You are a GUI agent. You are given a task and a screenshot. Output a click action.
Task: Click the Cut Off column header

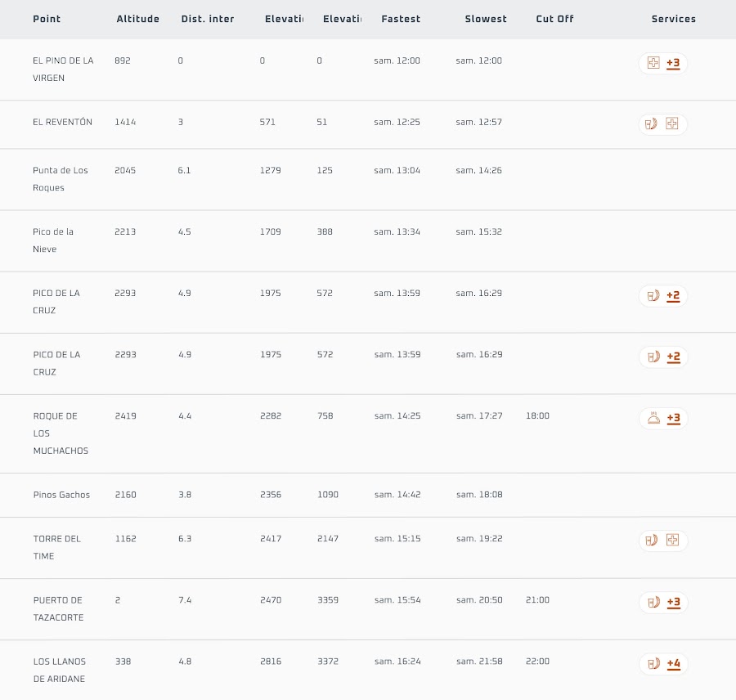click(x=554, y=19)
